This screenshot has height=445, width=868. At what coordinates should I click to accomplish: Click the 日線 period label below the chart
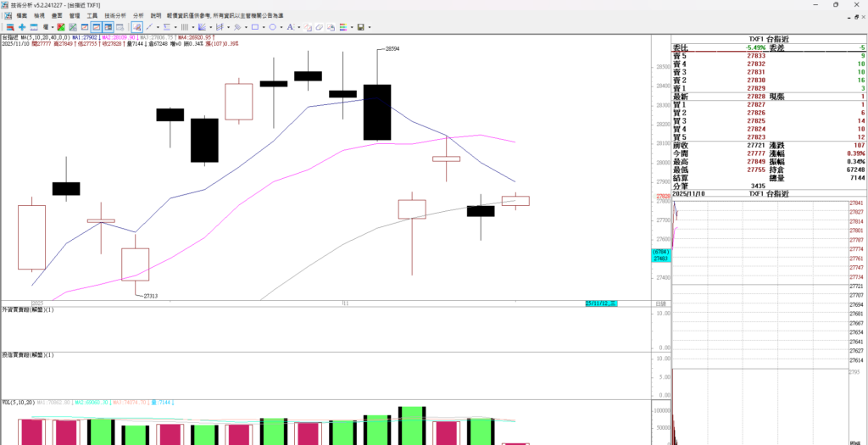pos(660,303)
